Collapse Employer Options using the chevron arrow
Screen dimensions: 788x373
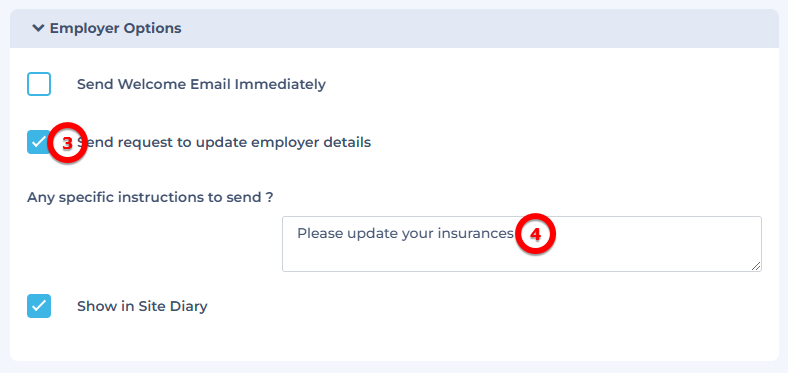pyautogui.click(x=38, y=28)
